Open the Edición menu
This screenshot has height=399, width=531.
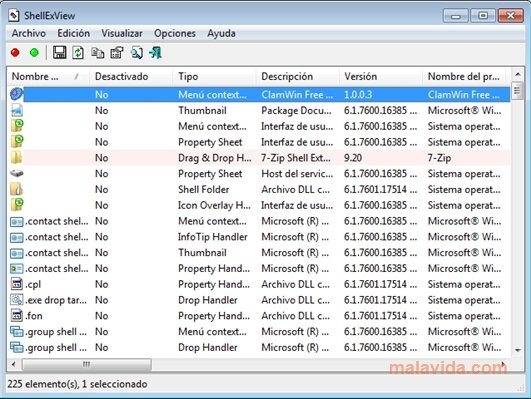(73, 33)
